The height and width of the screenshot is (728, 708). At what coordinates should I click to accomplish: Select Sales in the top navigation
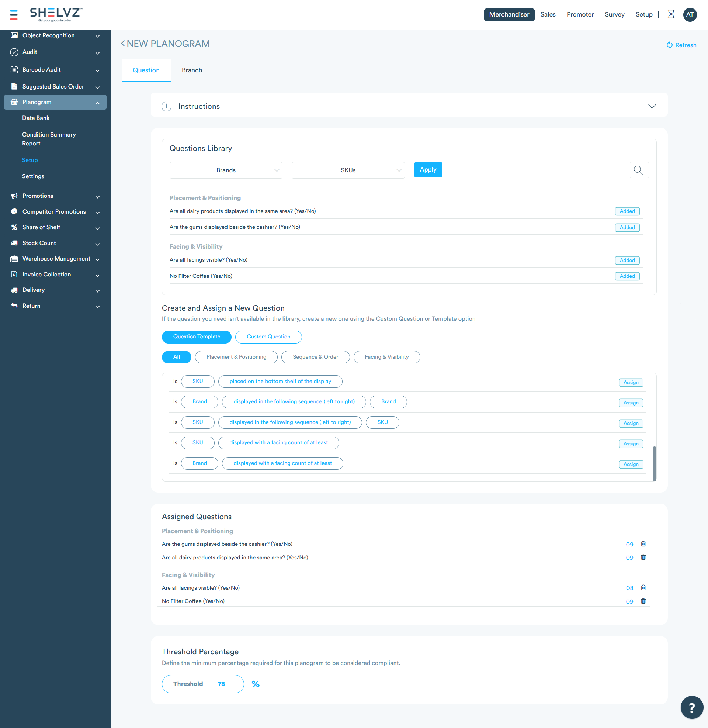click(548, 14)
